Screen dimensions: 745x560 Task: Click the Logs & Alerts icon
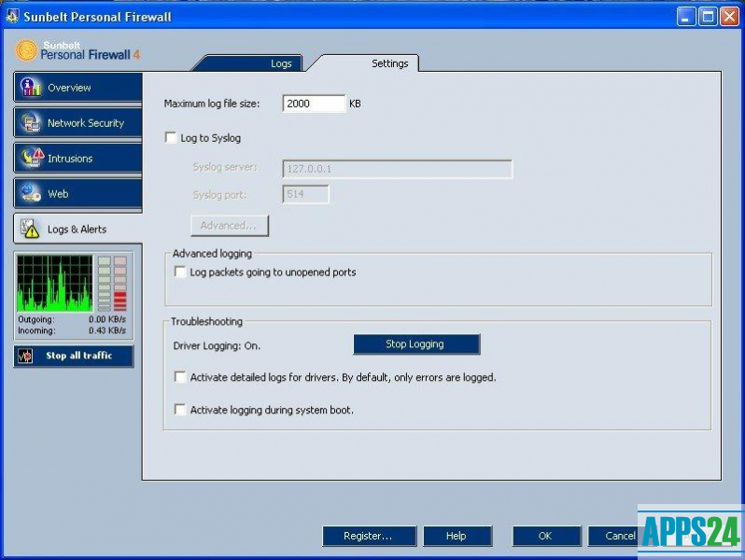30,229
